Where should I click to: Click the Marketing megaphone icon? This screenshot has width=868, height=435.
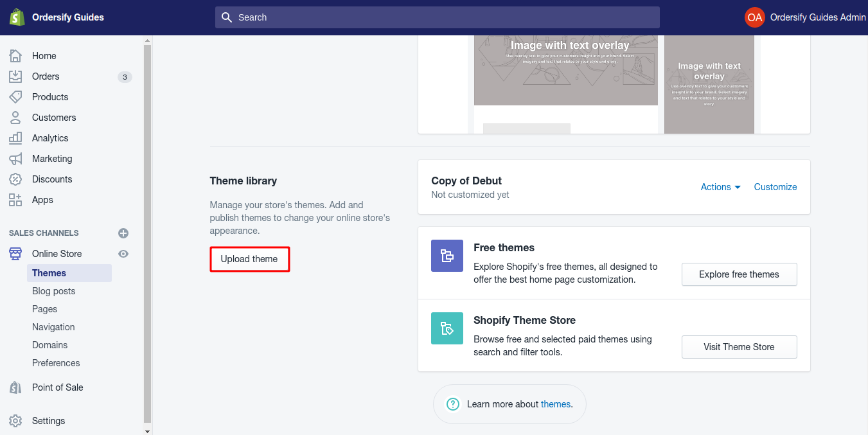15,159
